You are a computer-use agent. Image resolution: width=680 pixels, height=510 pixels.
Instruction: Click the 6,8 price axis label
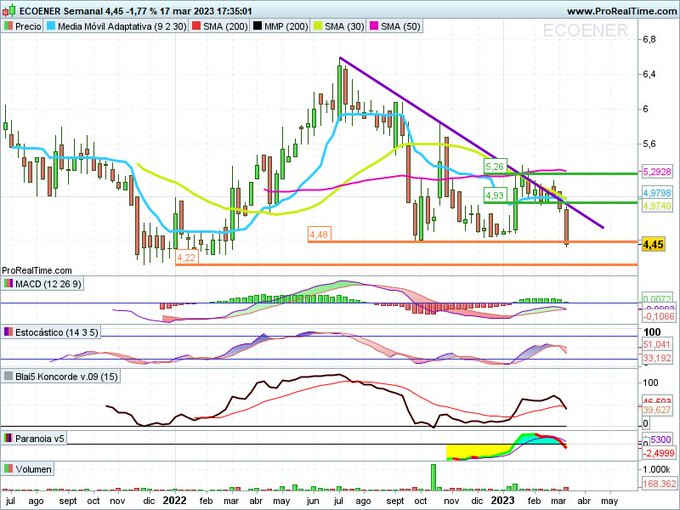(x=649, y=39)
